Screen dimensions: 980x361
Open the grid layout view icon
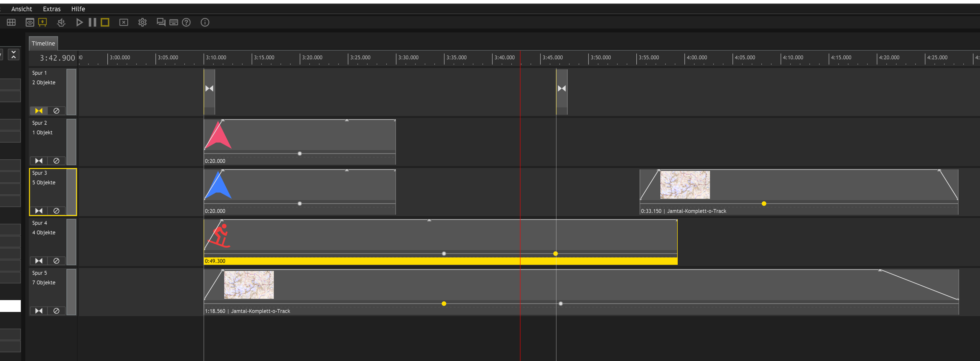(x=12, y=22)
